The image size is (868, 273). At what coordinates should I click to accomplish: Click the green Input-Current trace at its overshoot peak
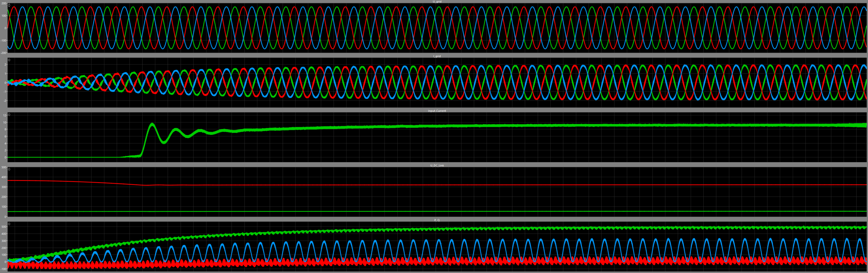[x=152, y=125]
